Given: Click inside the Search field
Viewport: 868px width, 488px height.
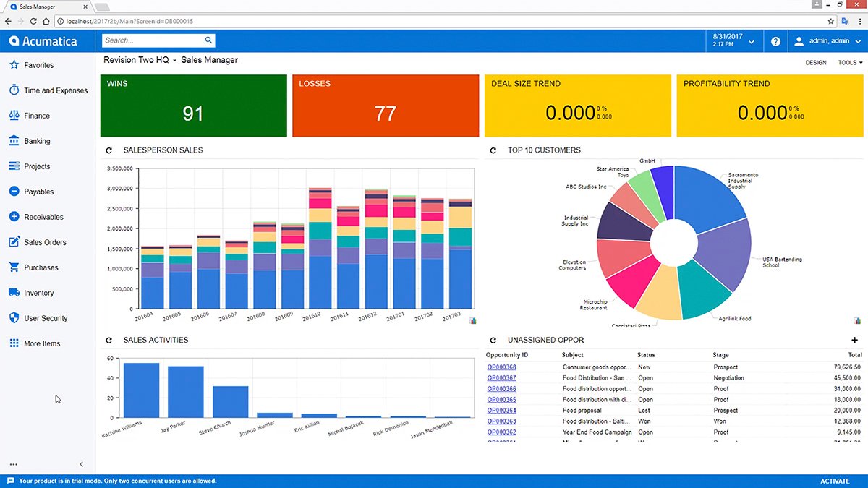Looking at the screenshot, I should click(x=145, y=40).
